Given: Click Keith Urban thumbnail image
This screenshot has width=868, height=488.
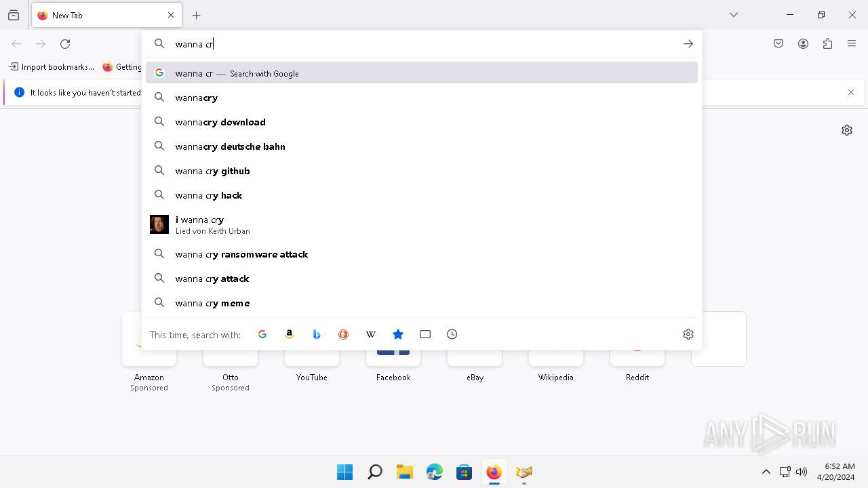Looking at the screenshot, I should point(159,224).
